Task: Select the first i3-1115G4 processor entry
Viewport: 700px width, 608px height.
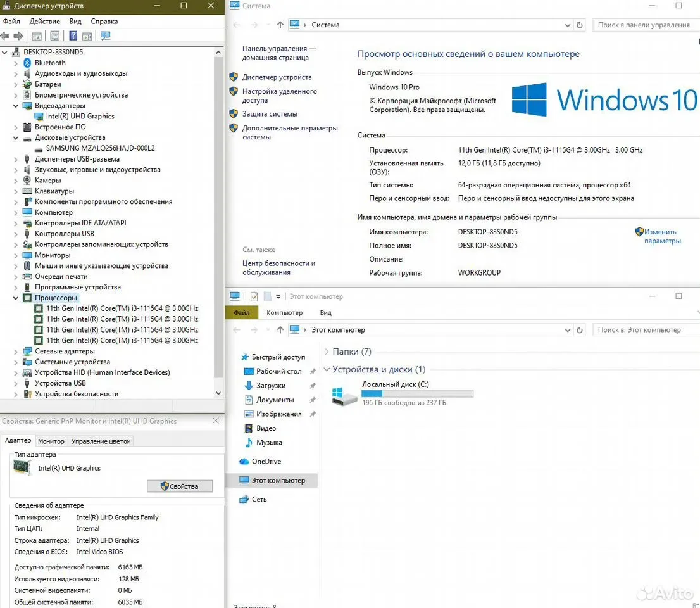Action: [x=122, y=308]
